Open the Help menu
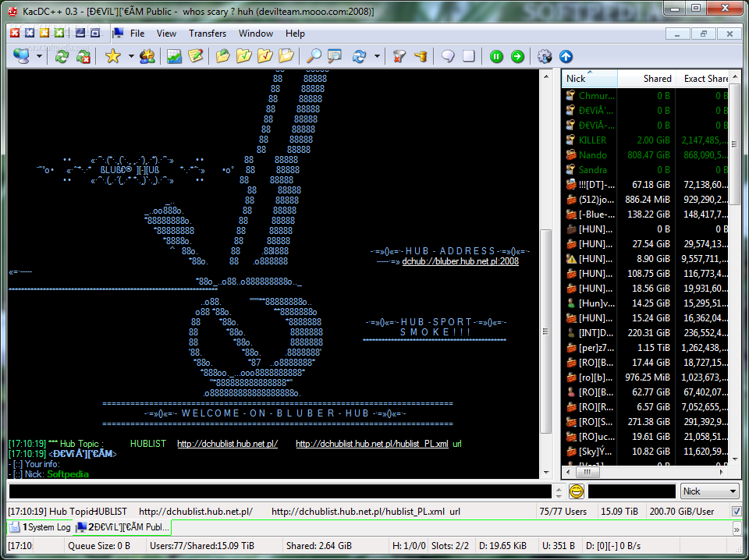 pyautogui.click(x=295, y=34)
